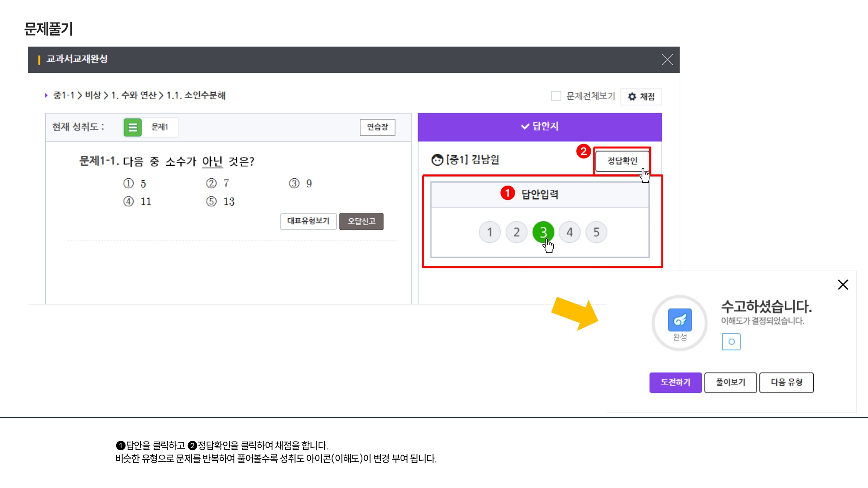The width and height of the screenshot is (868, 488).
Task: Click the green 문제1 achievement icon
Action: 132,127
